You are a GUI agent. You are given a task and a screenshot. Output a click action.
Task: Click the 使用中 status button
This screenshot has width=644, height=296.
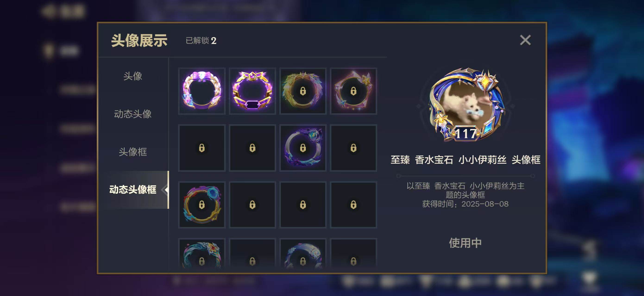click(465, 243)
